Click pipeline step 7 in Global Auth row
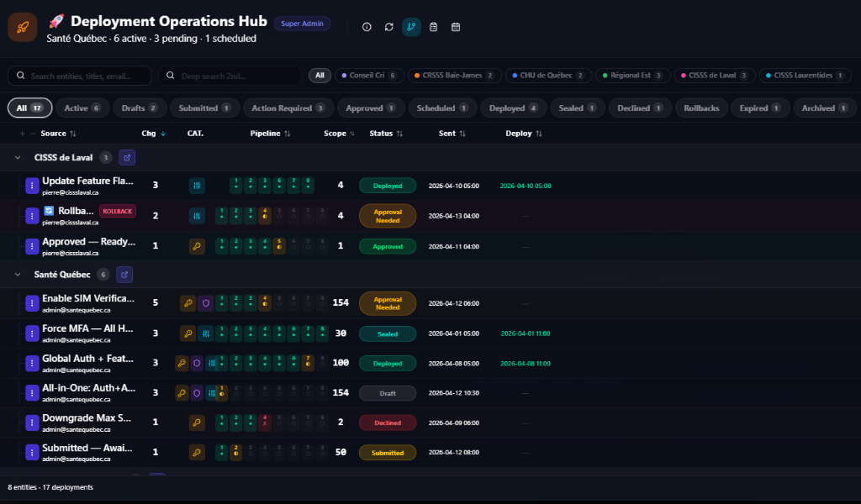The image size is (861, 504). tap(308, 363)
